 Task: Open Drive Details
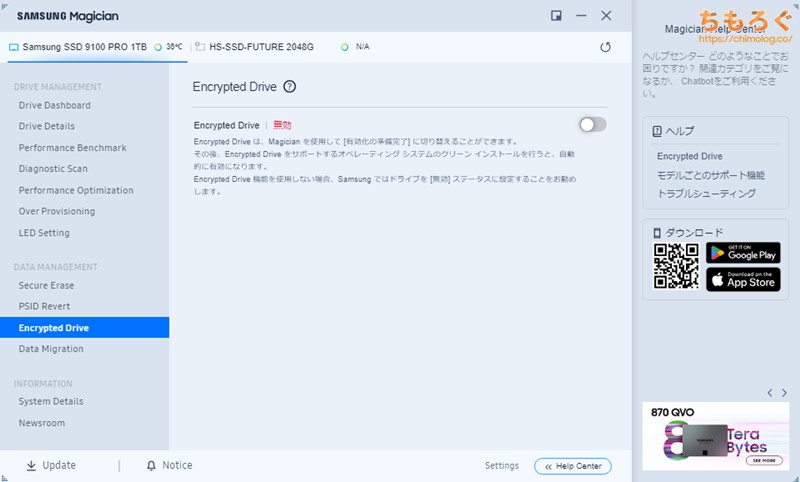pyautogui.click(x=46, y=126)
